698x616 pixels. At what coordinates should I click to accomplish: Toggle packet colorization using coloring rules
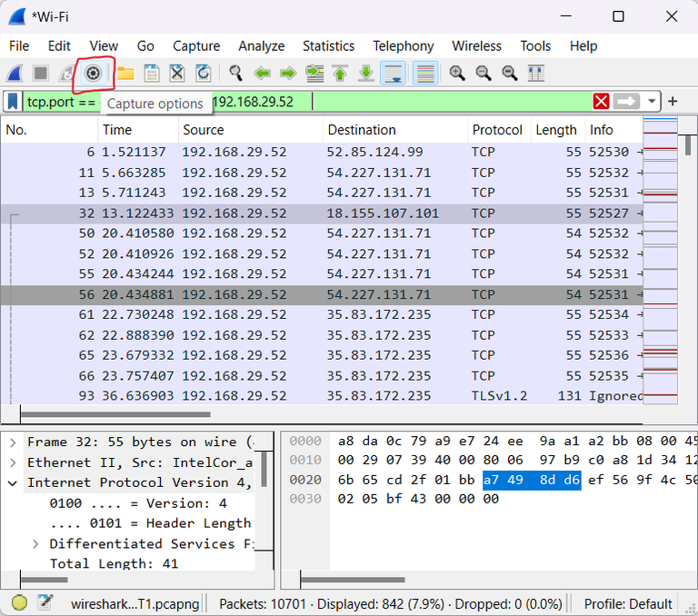424,73
